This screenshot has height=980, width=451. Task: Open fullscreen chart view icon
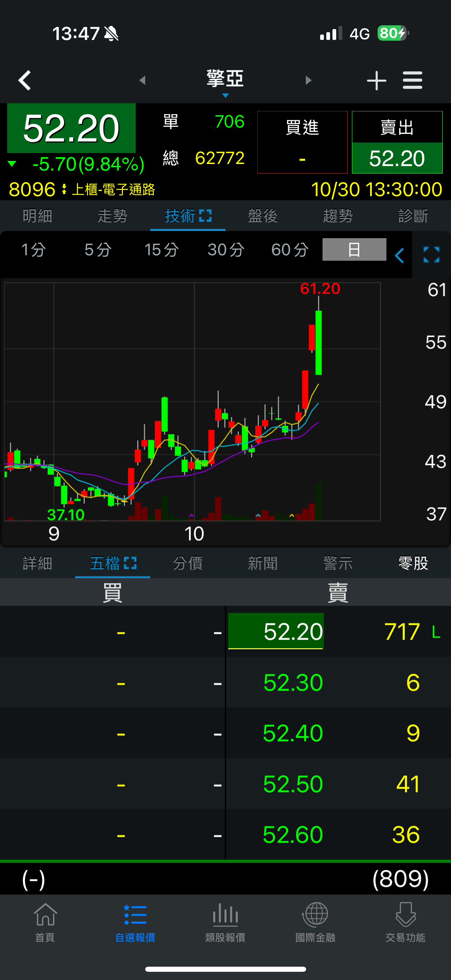point(432,255)
